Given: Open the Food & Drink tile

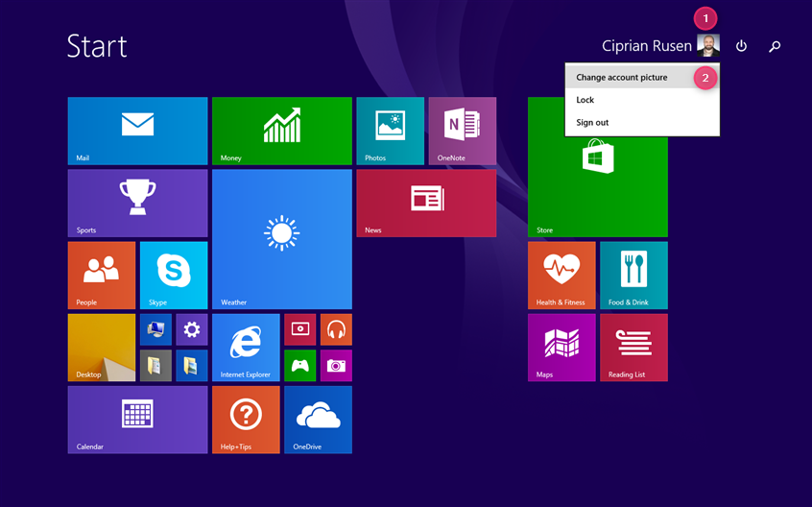Looking at the screenshot, I should tap(633, 276).
